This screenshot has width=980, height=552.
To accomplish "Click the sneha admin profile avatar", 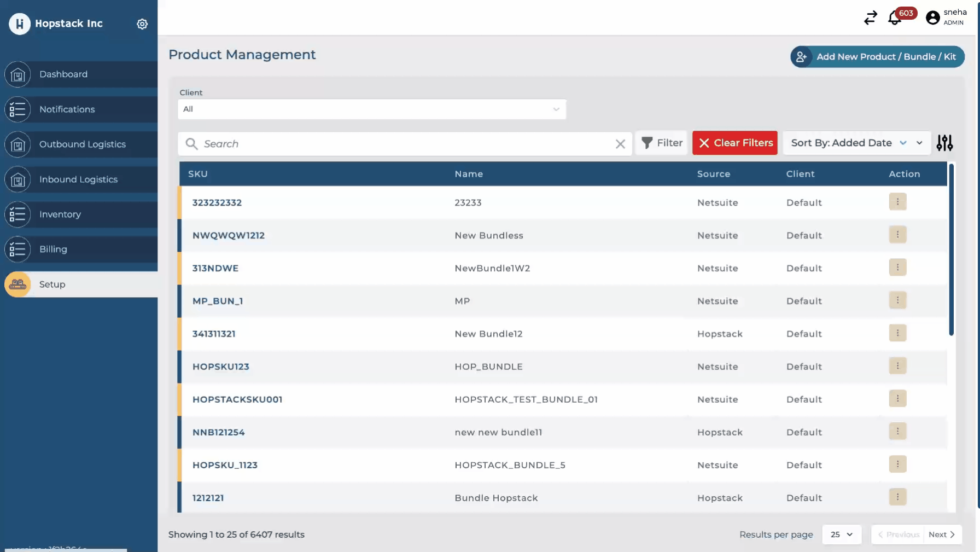I will click(932, 18).
